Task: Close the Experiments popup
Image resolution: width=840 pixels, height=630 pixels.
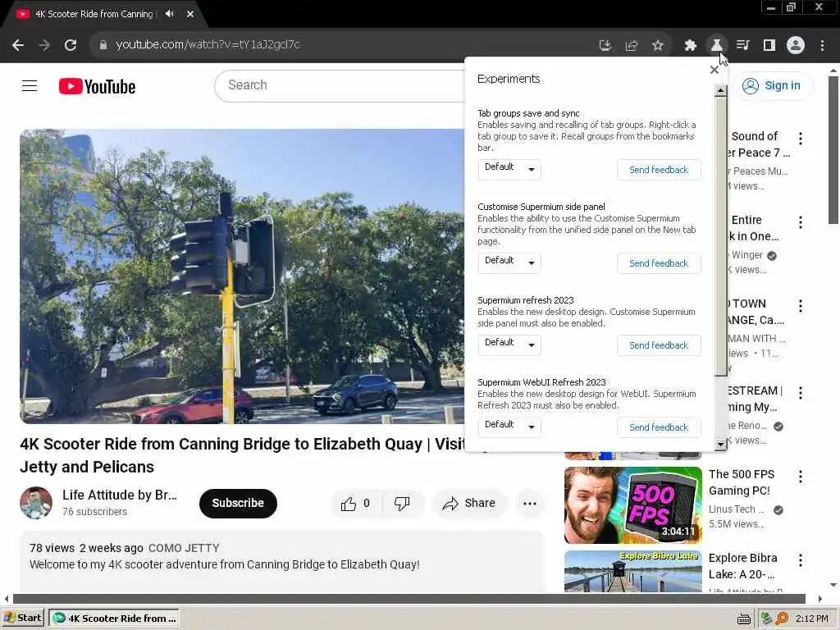Action: pos(714,70)
